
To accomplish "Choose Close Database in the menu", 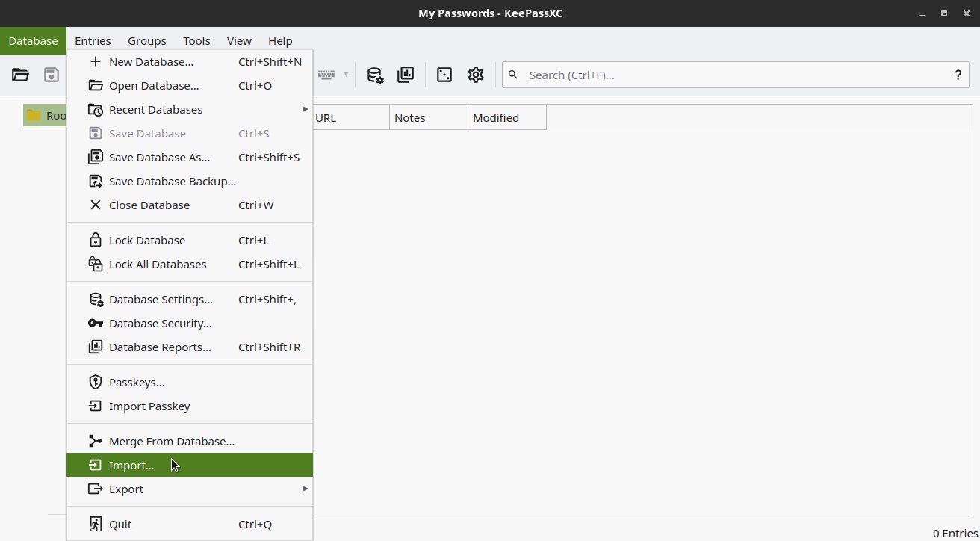I will 190,205.
